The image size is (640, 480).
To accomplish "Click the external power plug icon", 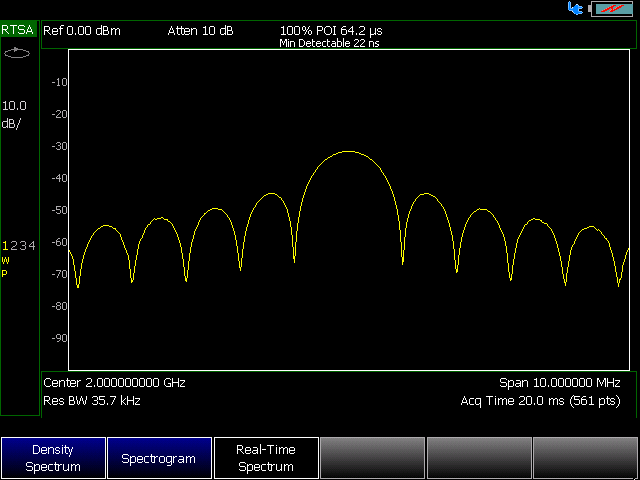I will tap(575, 8).
